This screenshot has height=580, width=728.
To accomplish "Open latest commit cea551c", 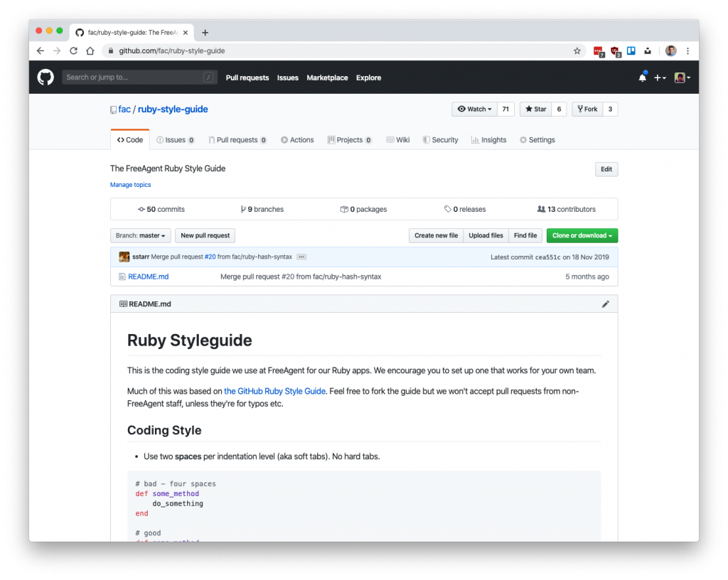I will (548, 257).
